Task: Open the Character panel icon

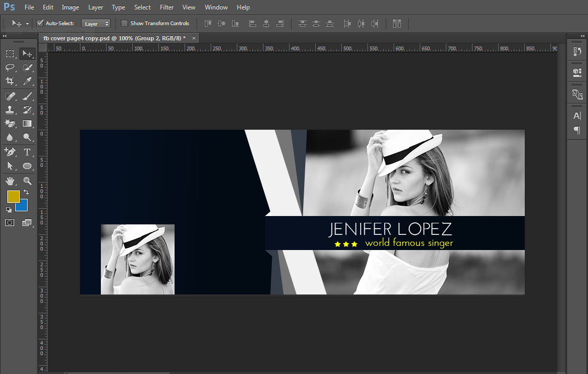Action: [577, 116]
